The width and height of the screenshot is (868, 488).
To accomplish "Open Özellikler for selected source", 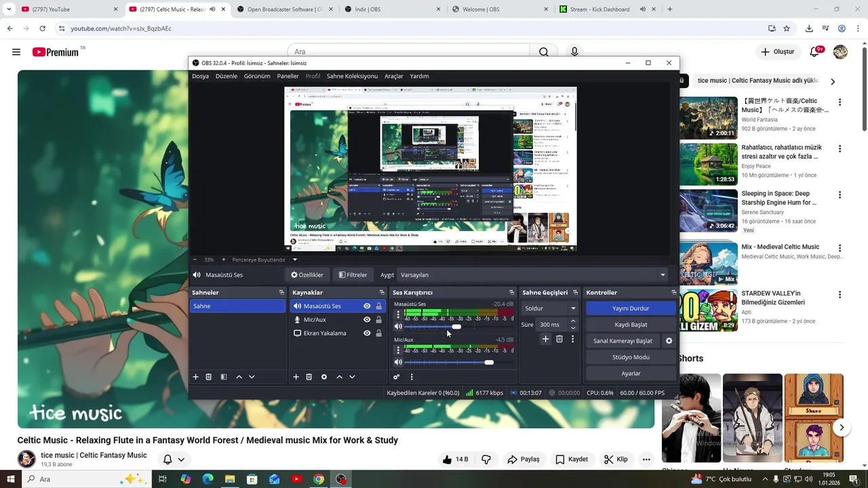I will point(307,275).
